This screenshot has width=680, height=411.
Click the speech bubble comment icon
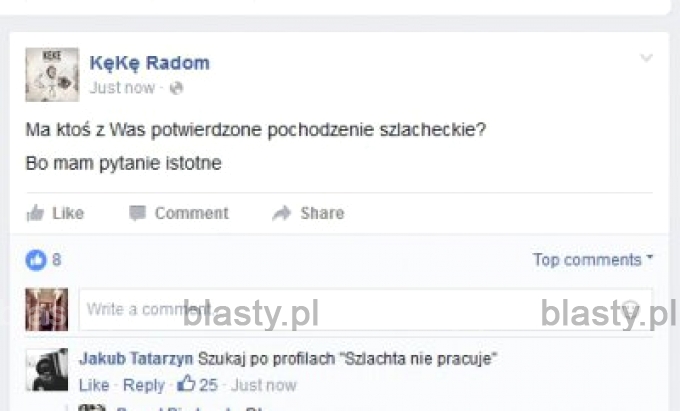tap(137, 213)
